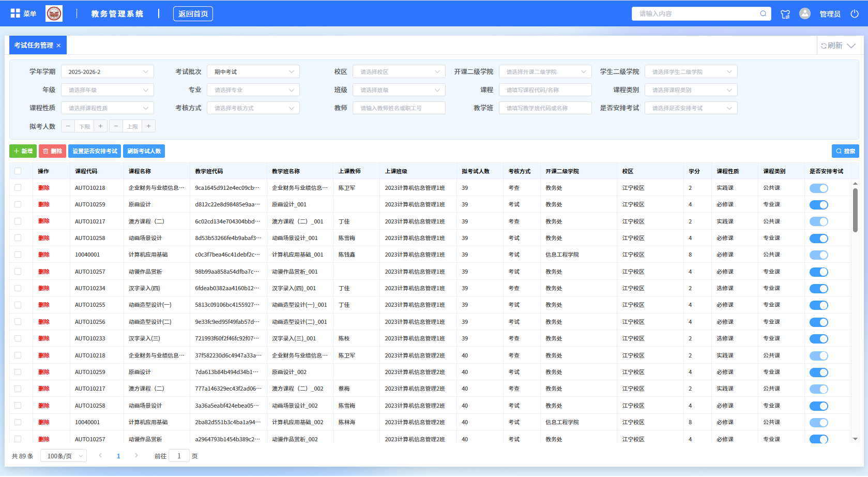Focus the 前往 page number field
868x477 pixels.
[179, 456]
